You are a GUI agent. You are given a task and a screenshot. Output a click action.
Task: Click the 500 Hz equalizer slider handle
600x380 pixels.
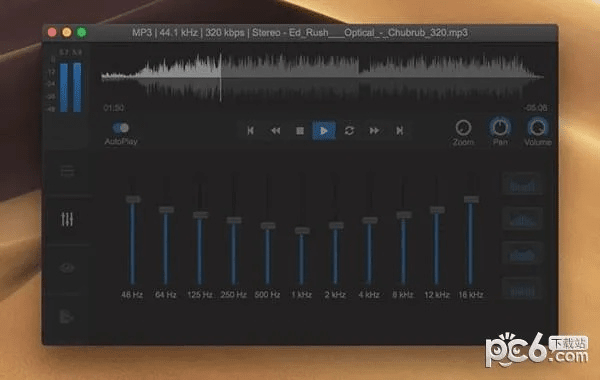pyautogui.click(x=268, y=225)
